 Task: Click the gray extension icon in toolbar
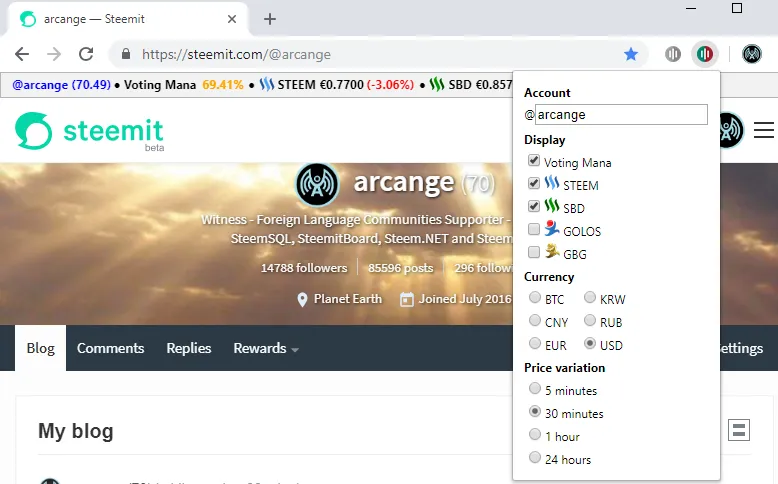click(x=673, y=54)
